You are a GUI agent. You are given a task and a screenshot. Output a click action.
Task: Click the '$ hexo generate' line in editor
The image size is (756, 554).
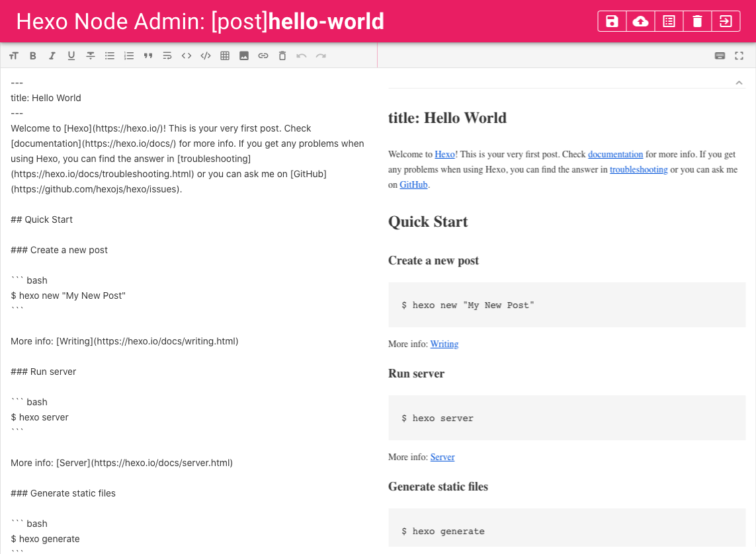pyautogui.click(x=46, y=539)
